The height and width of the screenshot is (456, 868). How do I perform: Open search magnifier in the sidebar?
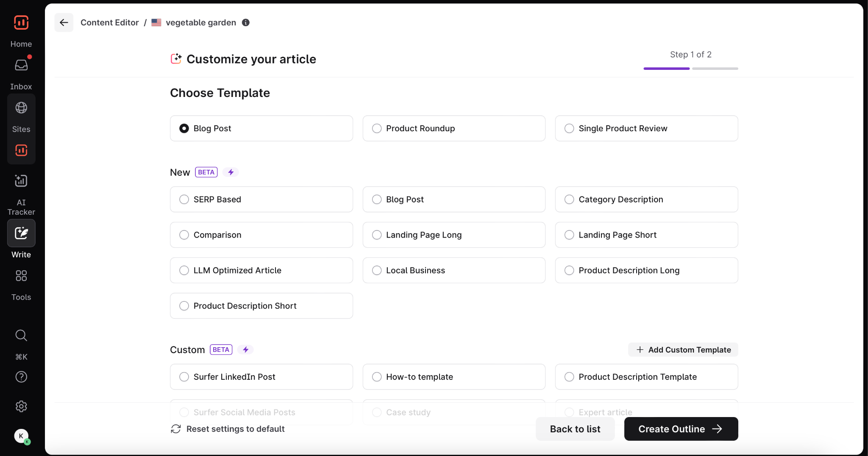(21, 335)
